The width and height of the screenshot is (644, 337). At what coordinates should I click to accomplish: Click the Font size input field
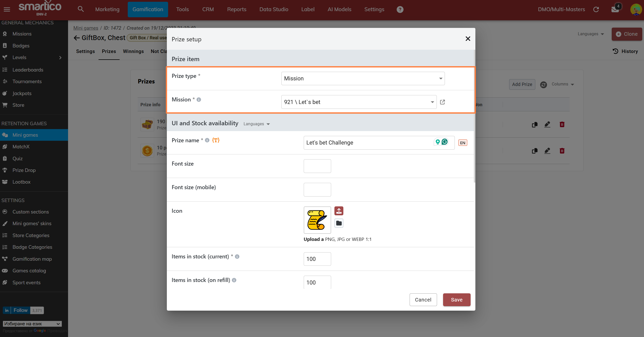click(x=317, y=166)
